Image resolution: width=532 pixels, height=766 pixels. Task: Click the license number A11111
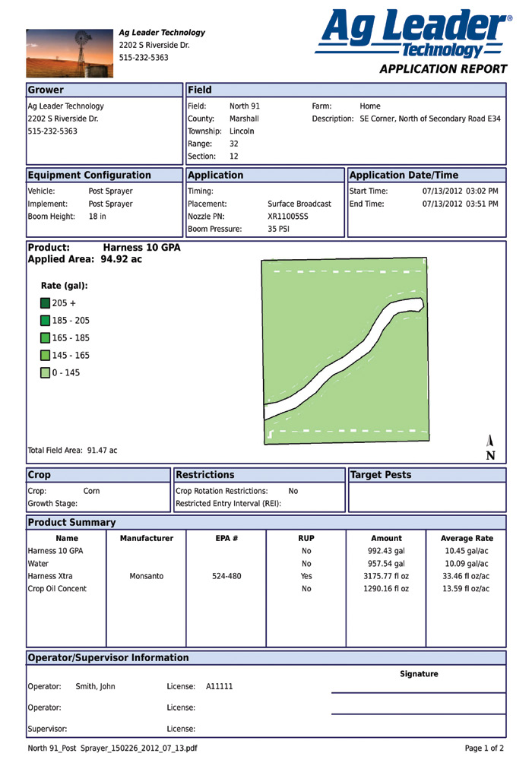tap(219, 686)
